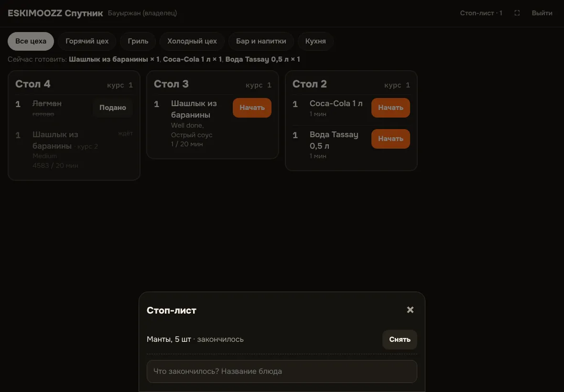Switch to Горячий цех tab
The width and height of the screenshot is (564, 392).
tap(87, 41)
